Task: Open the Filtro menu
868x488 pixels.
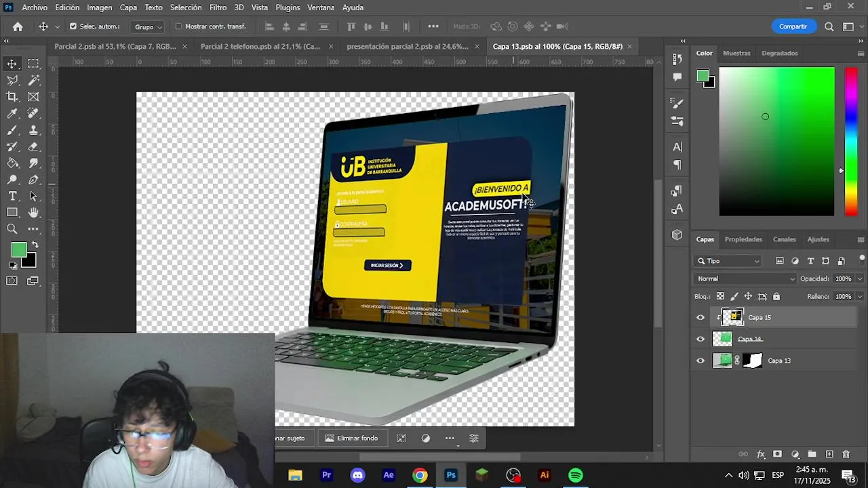Action: [218, 7]
